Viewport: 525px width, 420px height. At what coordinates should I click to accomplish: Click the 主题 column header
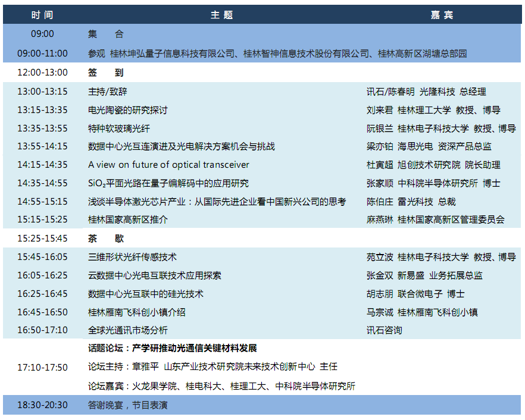point(221,15)
